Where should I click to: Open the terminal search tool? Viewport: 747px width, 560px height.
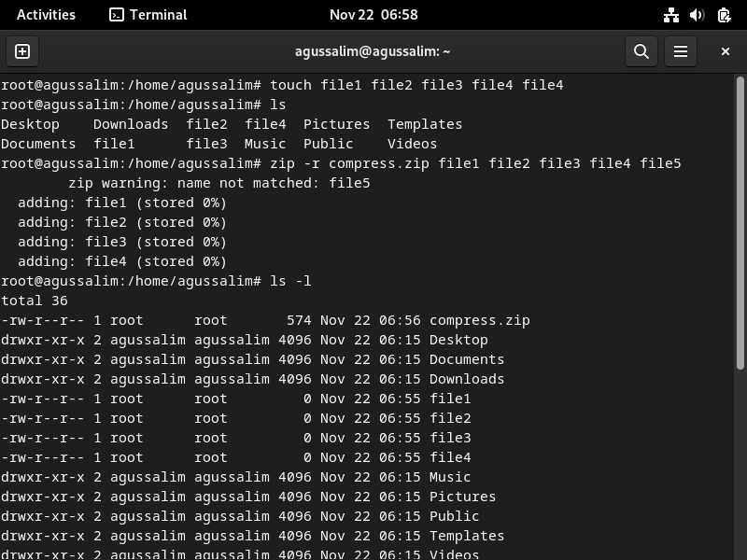click(641, 51)
